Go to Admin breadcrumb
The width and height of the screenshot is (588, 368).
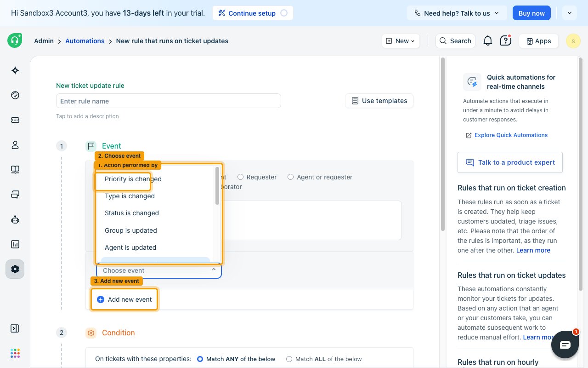[x=44, y=41]
